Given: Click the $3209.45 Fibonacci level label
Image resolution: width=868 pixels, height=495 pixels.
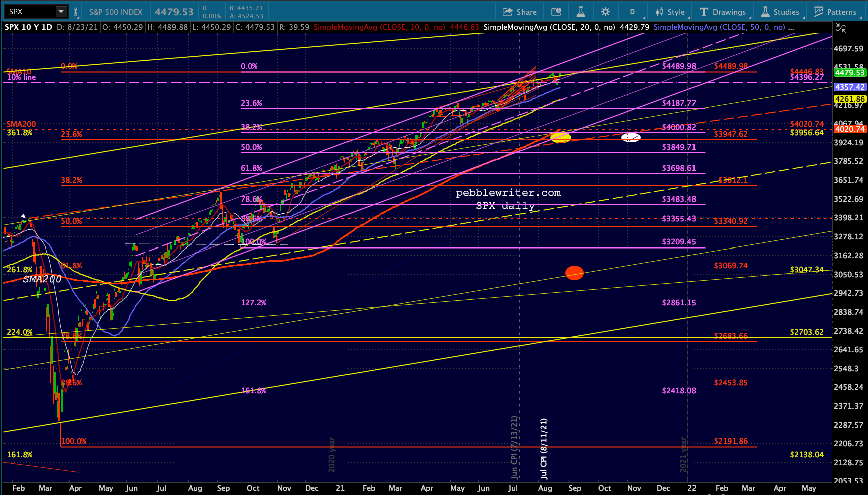Looking at the screenshot, I should [679, 242].
